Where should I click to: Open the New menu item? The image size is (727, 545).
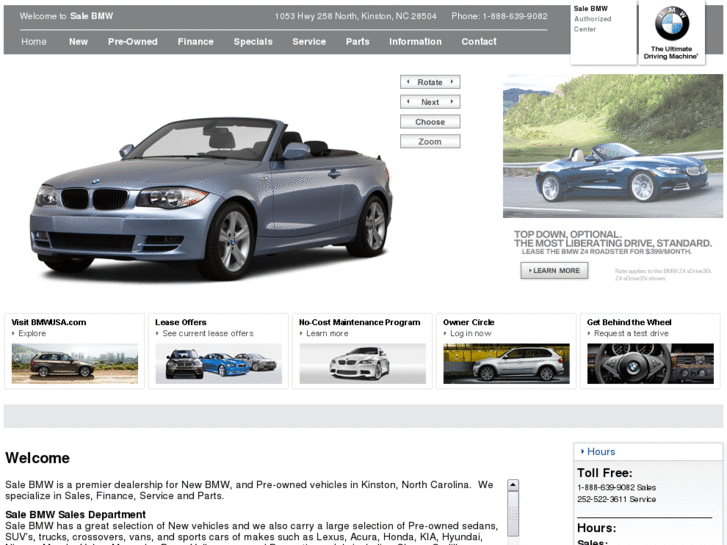click(x=78, y=42)
